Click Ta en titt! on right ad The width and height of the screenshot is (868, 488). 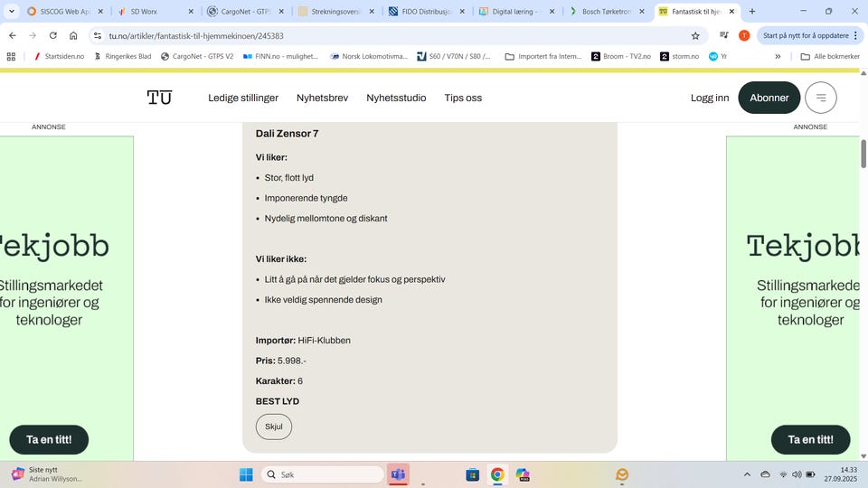click(810, 440)
